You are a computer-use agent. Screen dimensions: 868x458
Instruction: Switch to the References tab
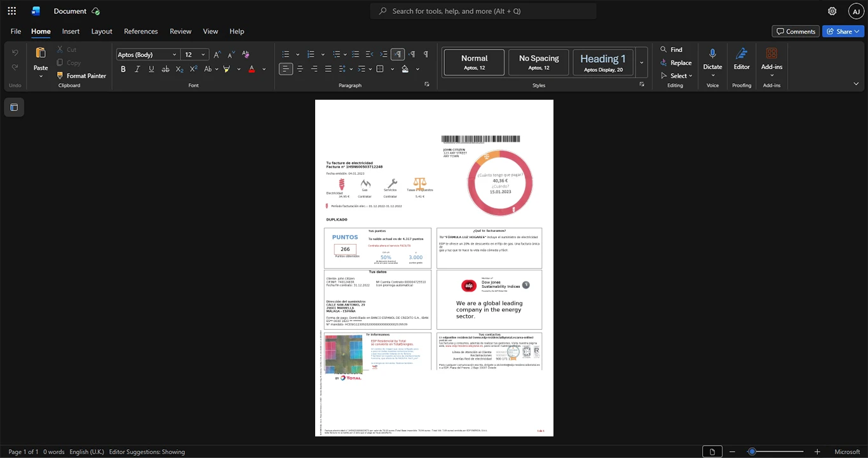[x=141, y=31]
